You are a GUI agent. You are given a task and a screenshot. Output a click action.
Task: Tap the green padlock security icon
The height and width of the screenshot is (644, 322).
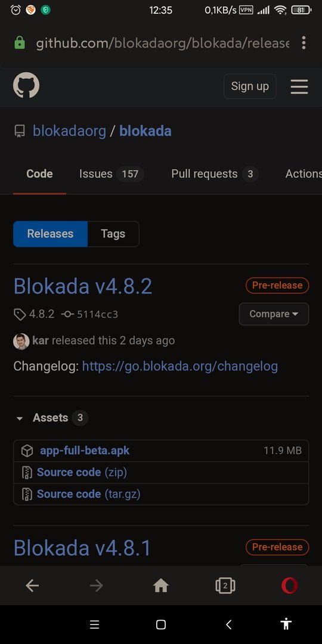click(19, 43)
